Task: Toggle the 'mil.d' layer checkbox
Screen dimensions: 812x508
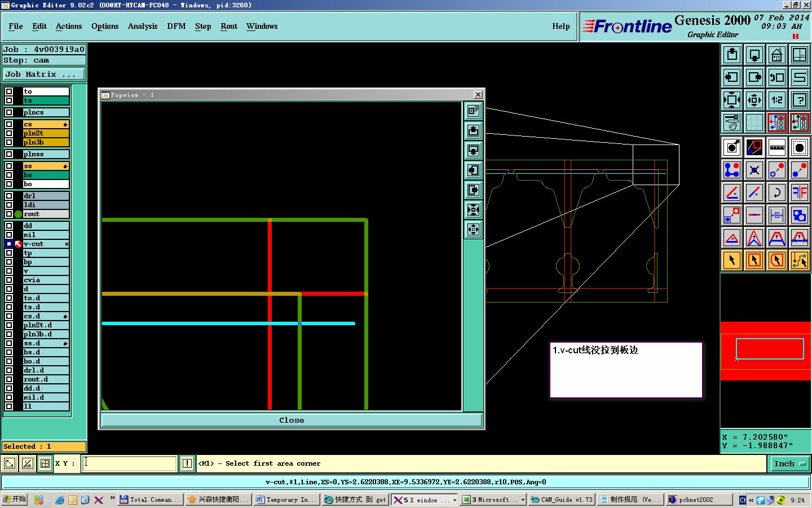Action: (x=9, y=397)
